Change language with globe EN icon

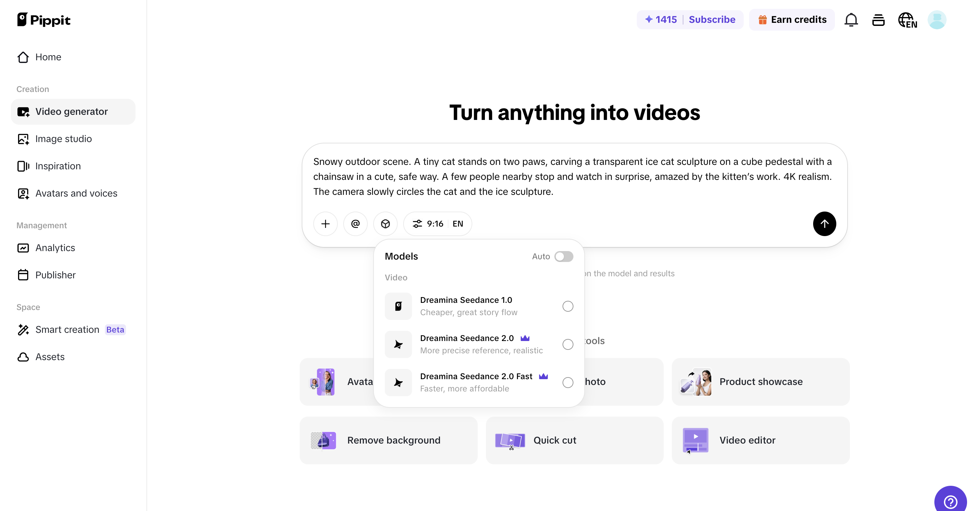(907, 20)
